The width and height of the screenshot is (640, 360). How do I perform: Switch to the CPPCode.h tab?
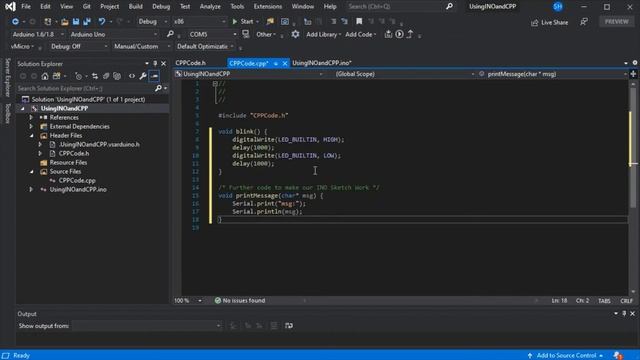(191, 63)
